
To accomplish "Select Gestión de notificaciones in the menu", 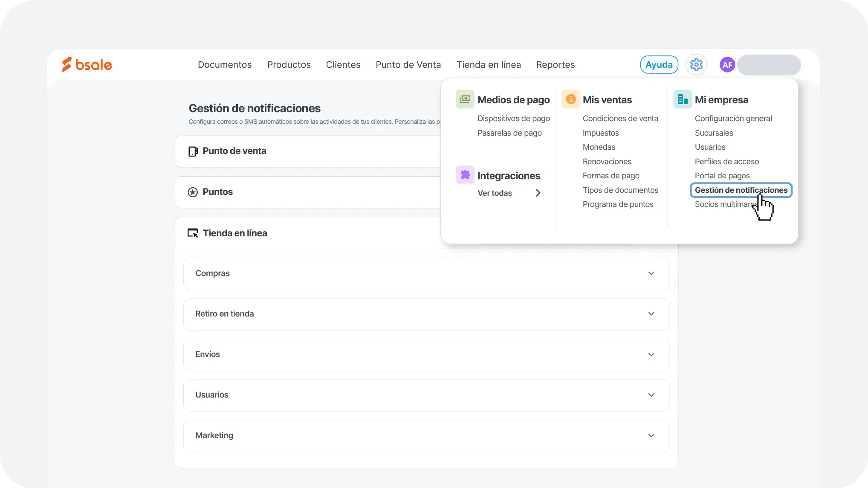I will tap(741, 190).
